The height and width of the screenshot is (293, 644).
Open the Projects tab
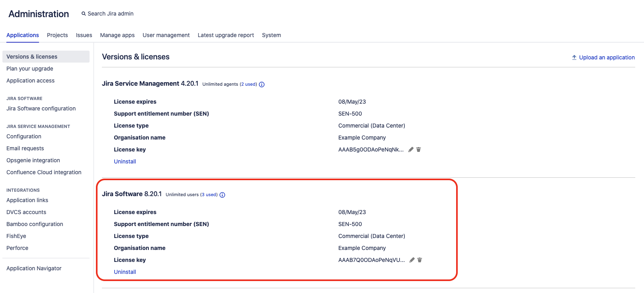(57, 35)
